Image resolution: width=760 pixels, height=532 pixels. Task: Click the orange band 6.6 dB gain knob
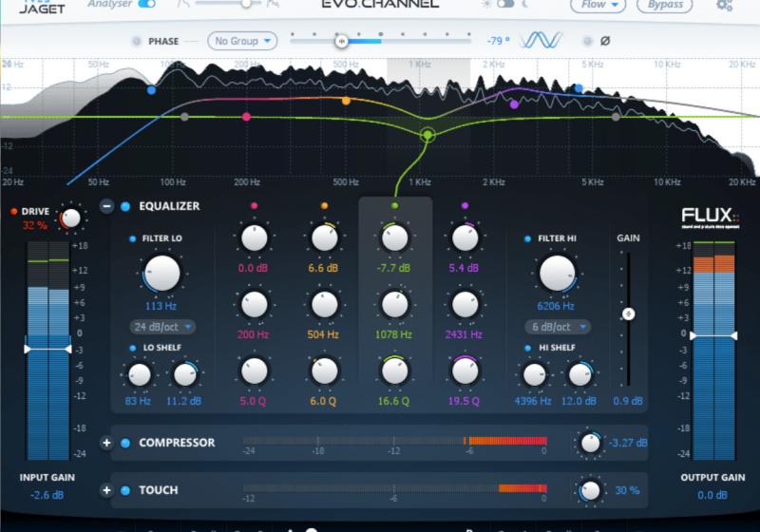pos(324,237)
